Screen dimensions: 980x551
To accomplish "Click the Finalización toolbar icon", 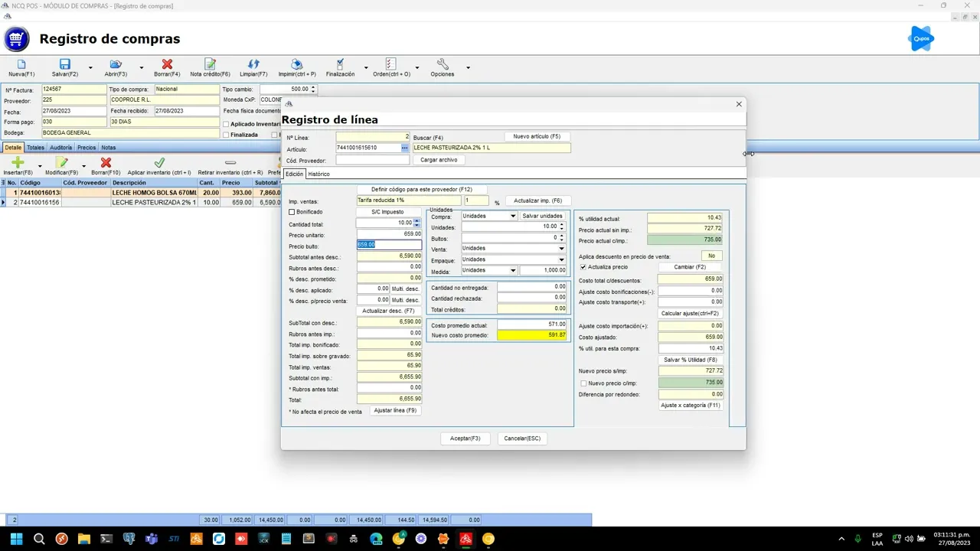I will 340,64.
